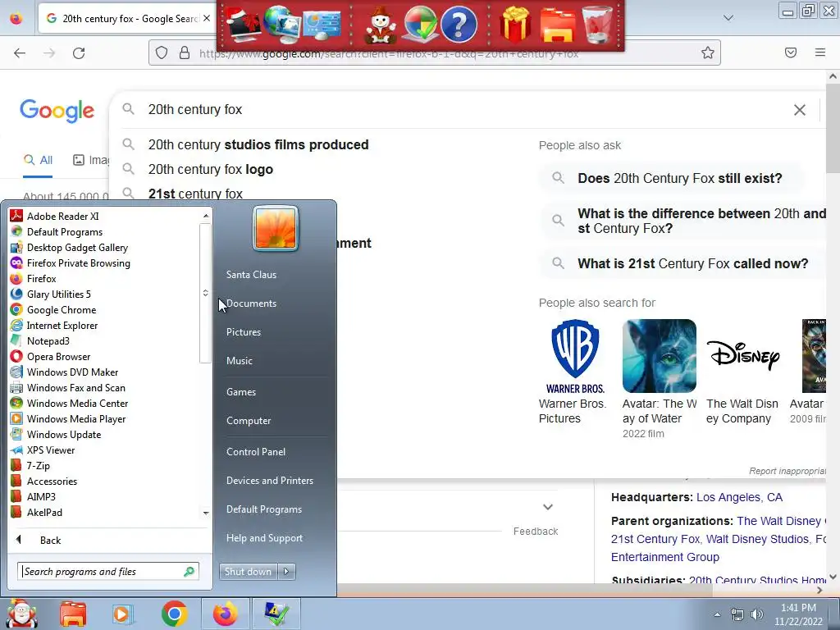Reload the current Firefox page
The width and height of the screenshot is (840, 630).
tap(79, 53)
